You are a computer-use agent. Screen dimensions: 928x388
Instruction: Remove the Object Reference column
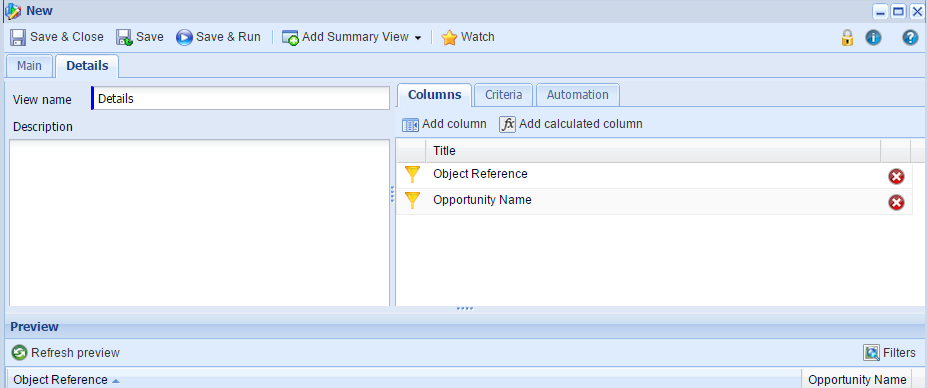click(896, 176)
